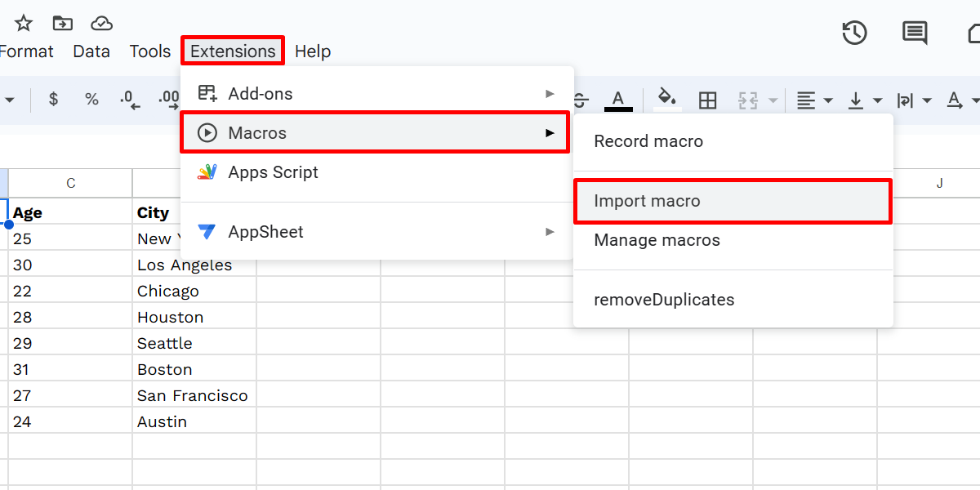Viewport: 980px width, 490px height.
Task: Apply currency format to selection
Action: [53, 100]
